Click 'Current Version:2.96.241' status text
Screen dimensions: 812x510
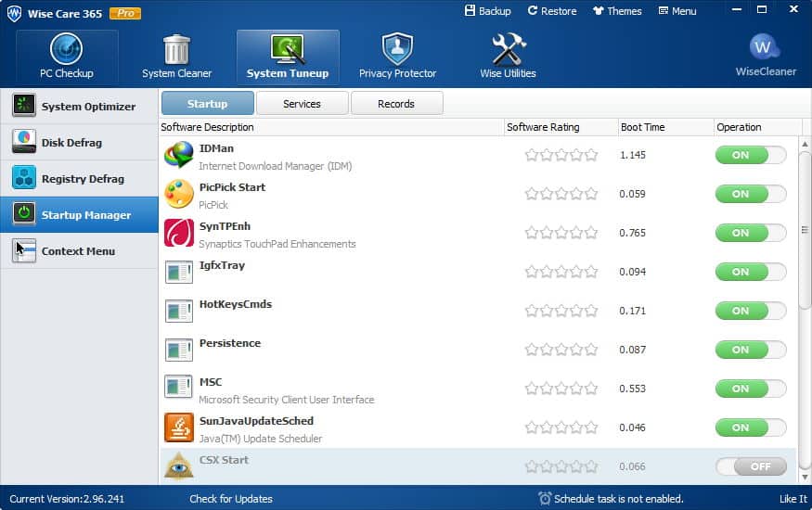67,499
